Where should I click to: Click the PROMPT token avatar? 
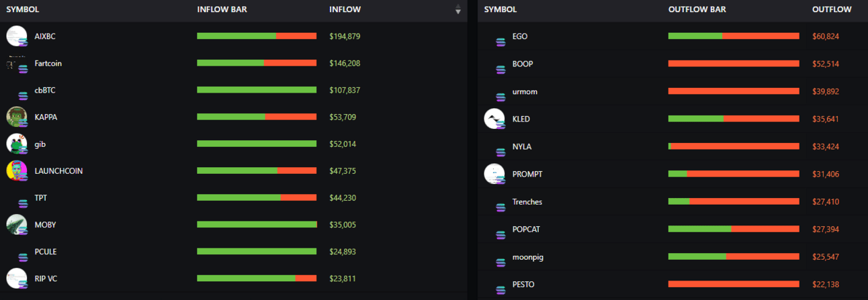tap(494, 174)
